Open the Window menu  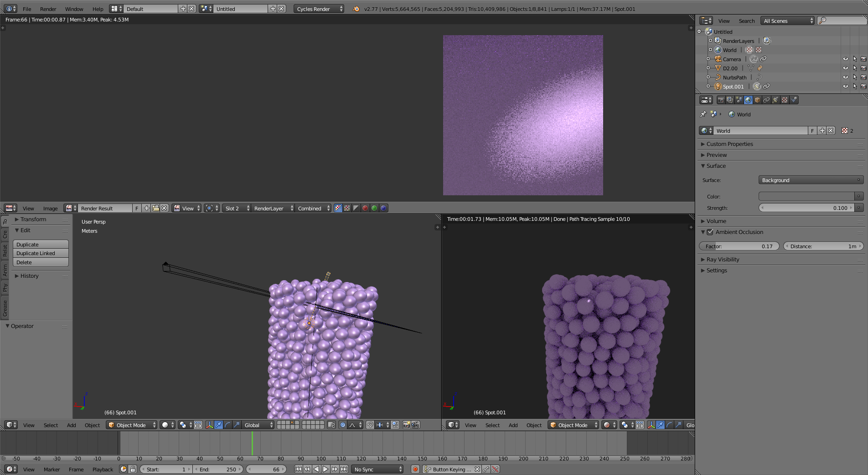click(74, 9)
